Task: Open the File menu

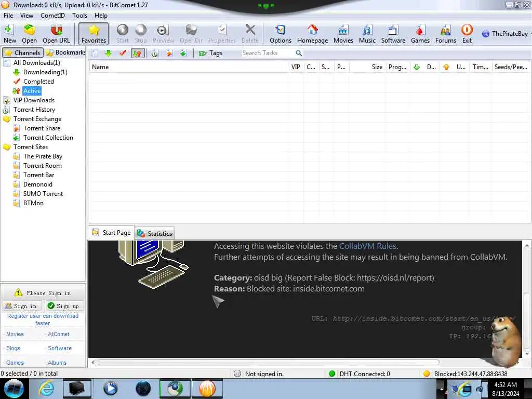Action: click(x=8, y=15)
